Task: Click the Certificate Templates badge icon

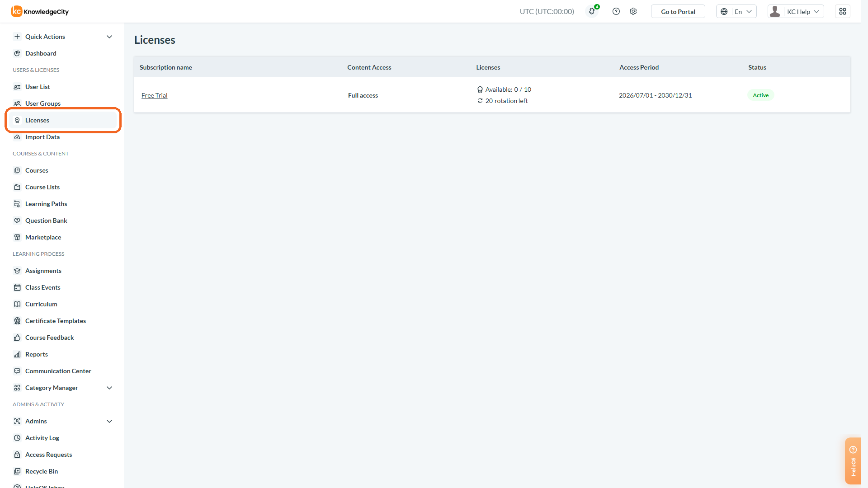Action: (17, 321)
